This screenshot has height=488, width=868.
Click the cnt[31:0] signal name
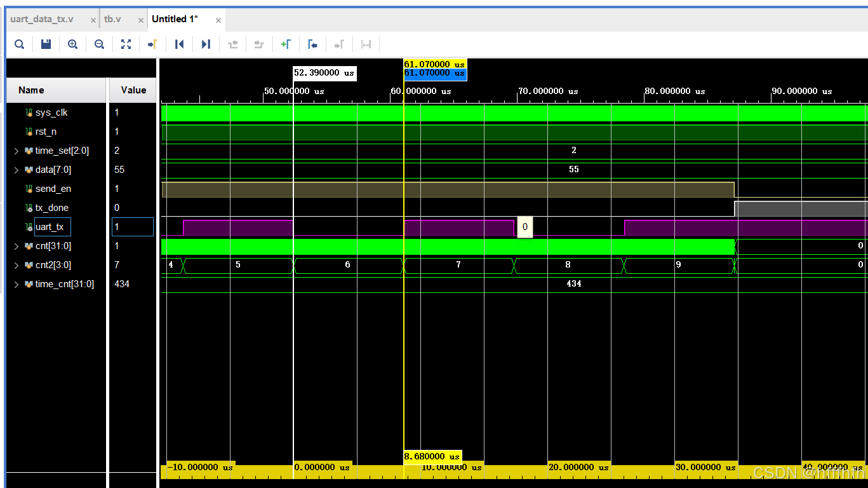tap(53, 246)
